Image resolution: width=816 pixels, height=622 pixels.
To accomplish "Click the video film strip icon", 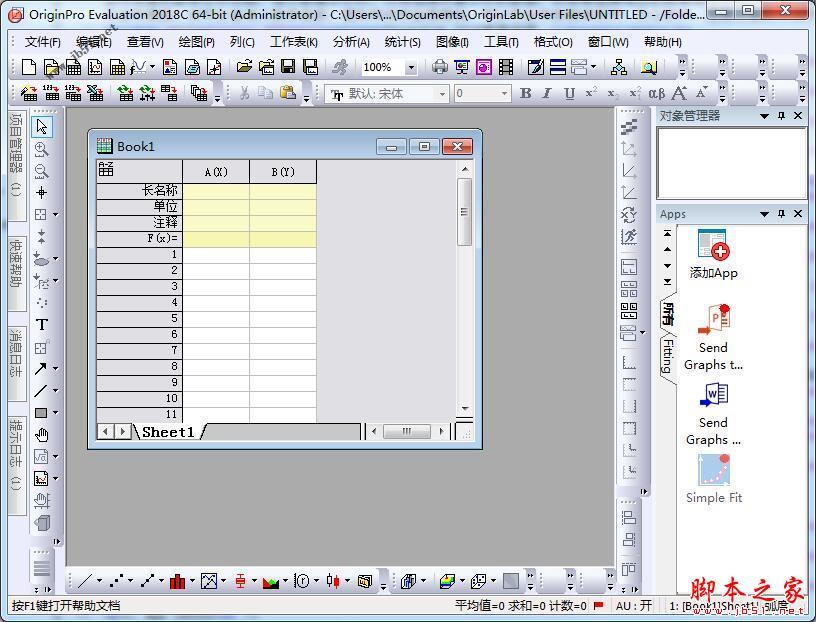I will coord(506,67).
